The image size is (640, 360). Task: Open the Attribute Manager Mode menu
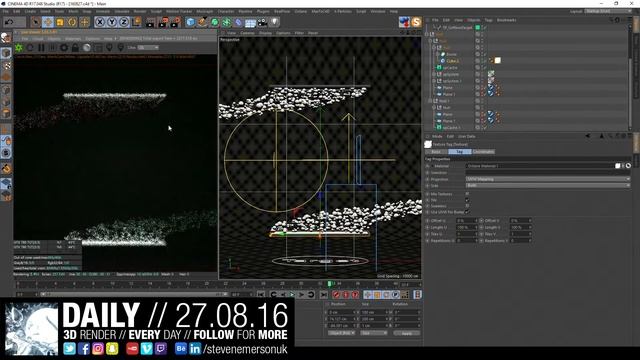point(437,136)
